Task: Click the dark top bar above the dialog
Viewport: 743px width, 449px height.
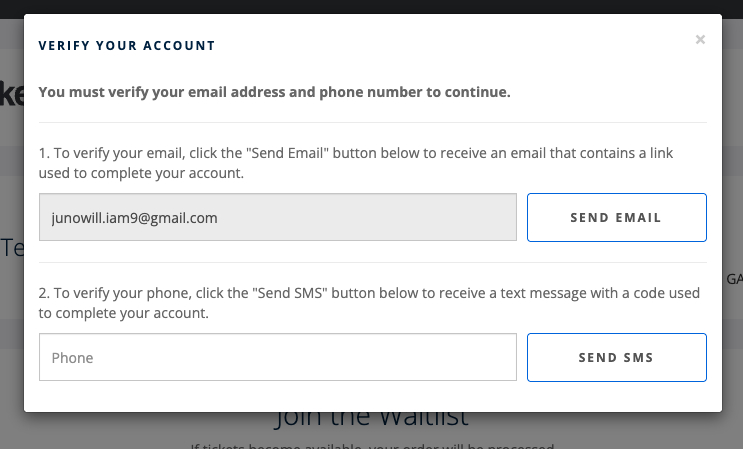Action: tap(372, 7)
